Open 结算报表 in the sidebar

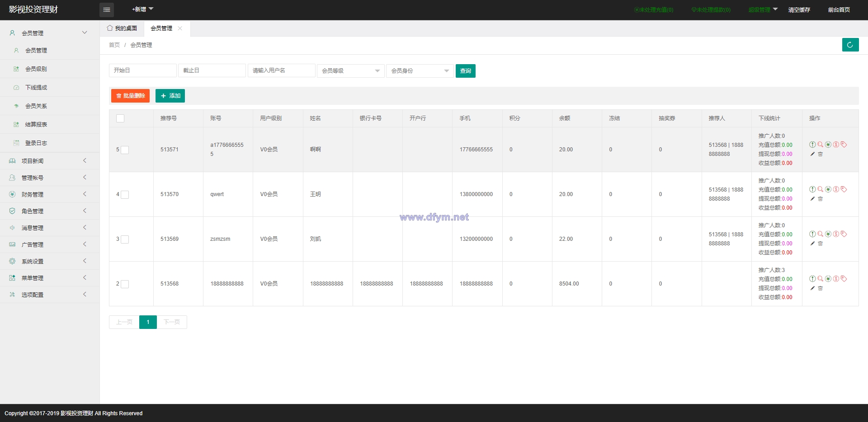(50, 124)
